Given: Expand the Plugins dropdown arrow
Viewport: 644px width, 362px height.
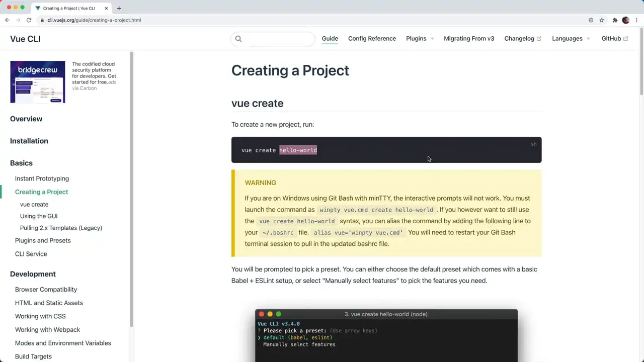Looking at the screenshot, I should [432, 39].
